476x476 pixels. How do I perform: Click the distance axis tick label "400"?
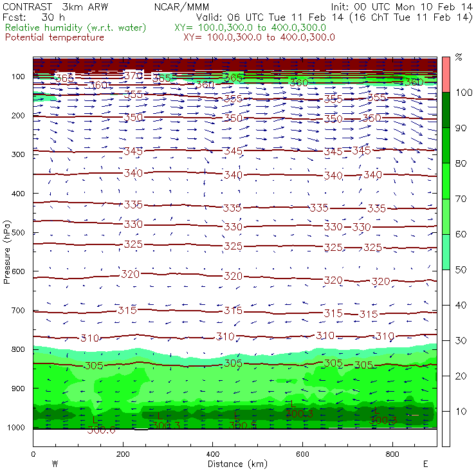pyautogui.click(x=212, y=454)
